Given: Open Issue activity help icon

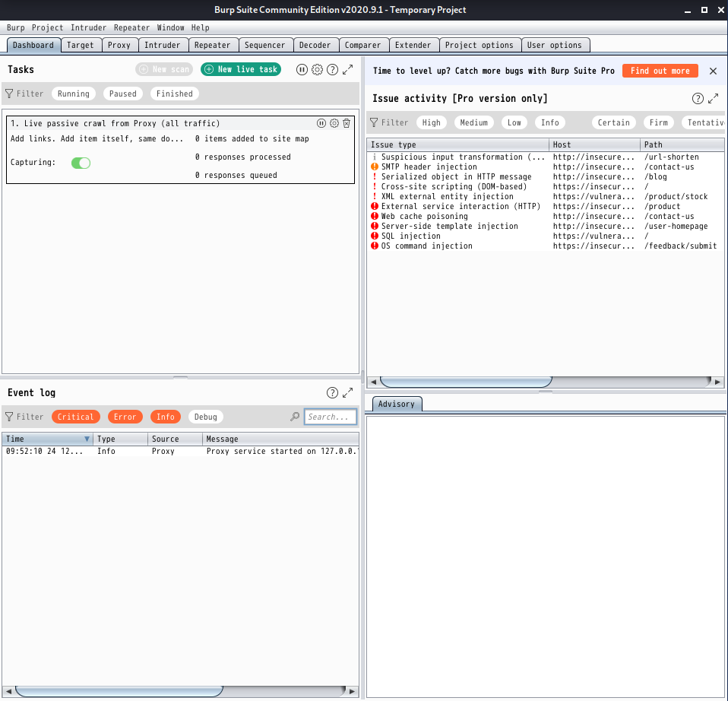Looking at the screenshot, I should 698,99.
